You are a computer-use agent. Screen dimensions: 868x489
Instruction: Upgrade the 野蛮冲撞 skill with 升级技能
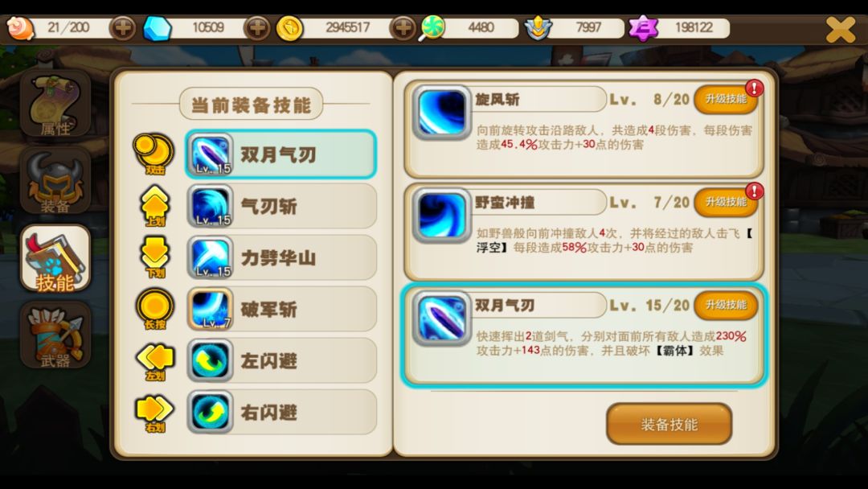[726, 202]
